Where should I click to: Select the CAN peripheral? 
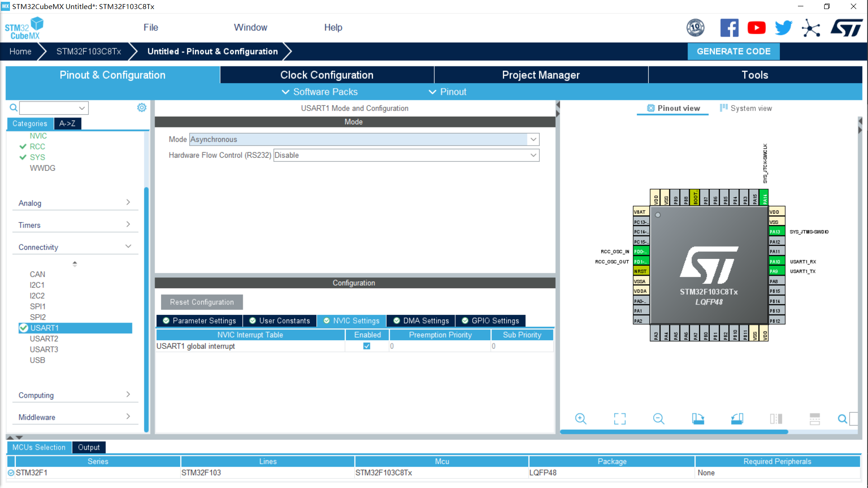38,274
